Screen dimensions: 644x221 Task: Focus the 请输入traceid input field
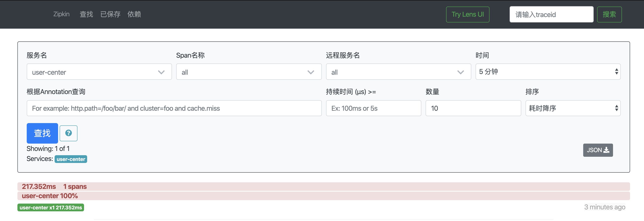tap(551, 15)
